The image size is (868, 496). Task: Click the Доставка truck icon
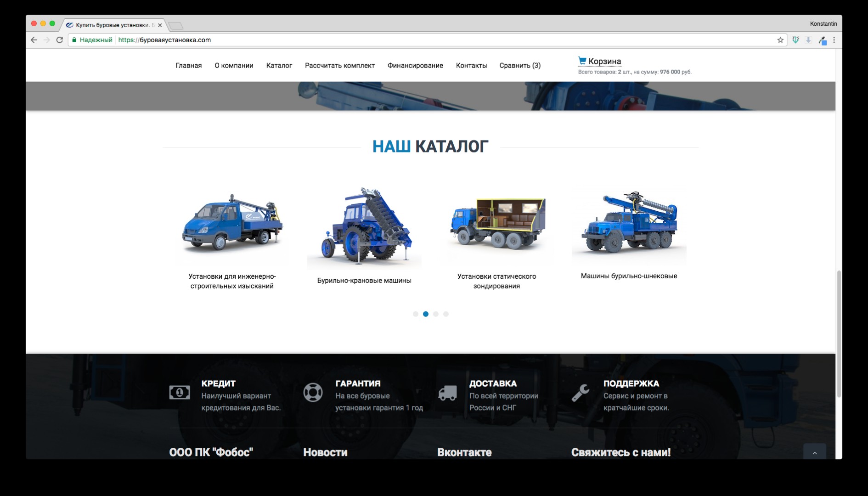tap(447, 393)
